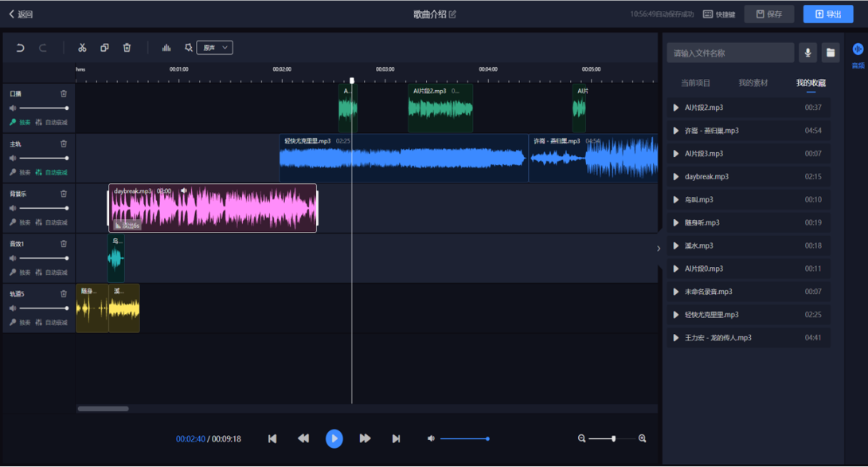This screenshot has width=868, height=467.
Task: Open the 快捷键 shortcuts panel
Action: pyautogui.click(x=719, y=14)
